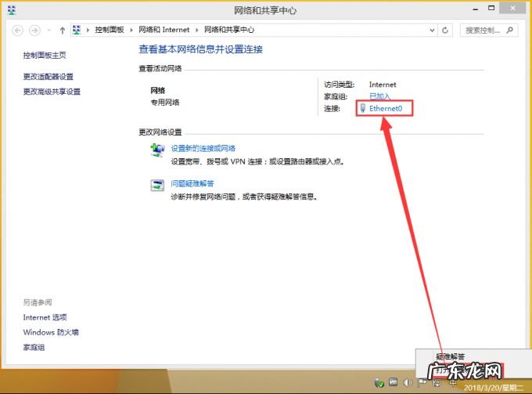Viewport: 532px width, 394px height.
Task: Go back with the left arrow button
Action: (x=18, y=31)
